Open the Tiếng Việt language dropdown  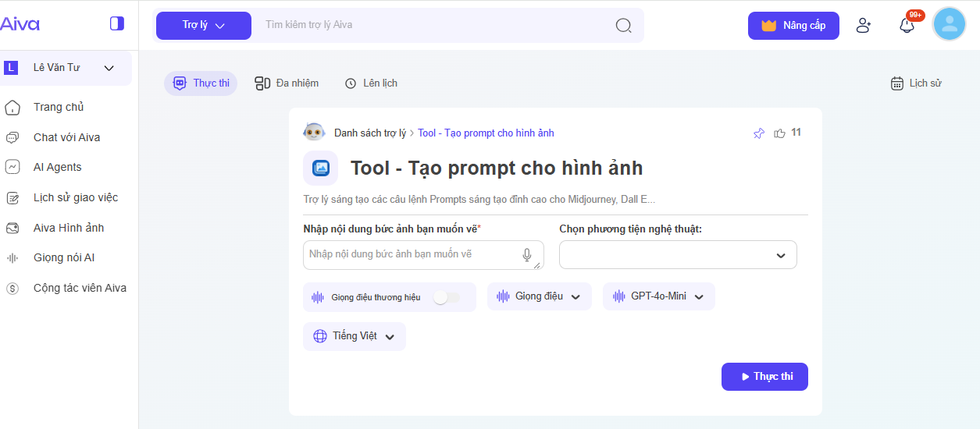(x=354, y=336)
